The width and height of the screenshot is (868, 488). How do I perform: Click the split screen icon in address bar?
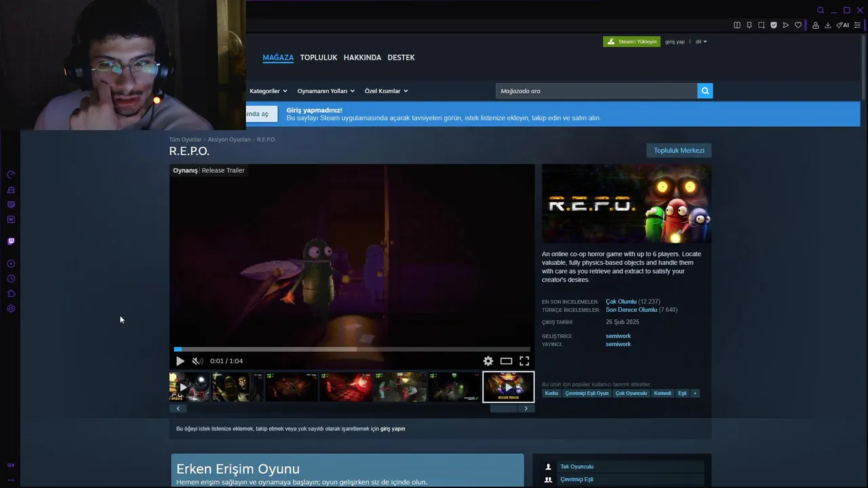(737, 25)
